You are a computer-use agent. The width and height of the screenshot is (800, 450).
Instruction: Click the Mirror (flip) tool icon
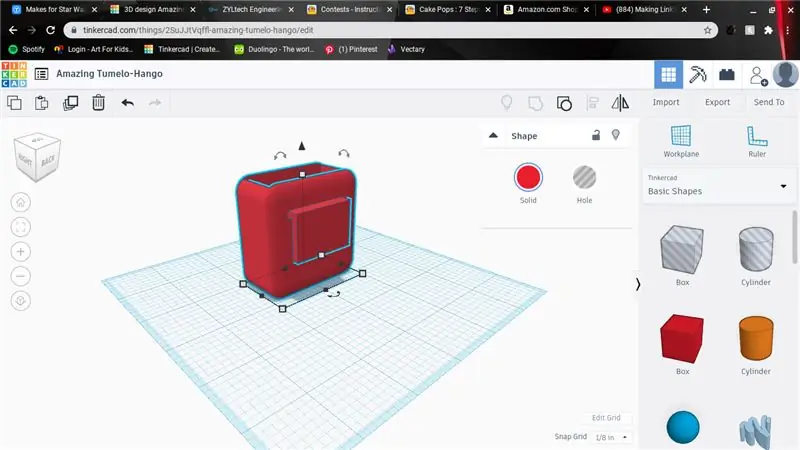pyautogui.click(x=620, y=103)
